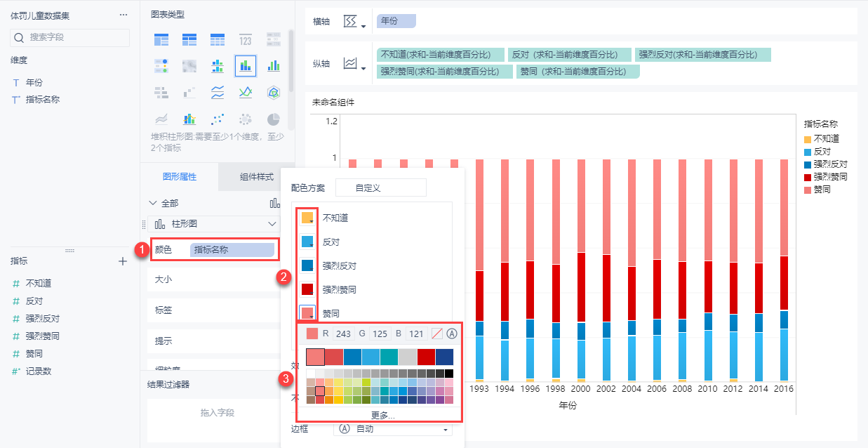Click the 强烈反对 legend entry
The image size is (868, 448).
825,164
